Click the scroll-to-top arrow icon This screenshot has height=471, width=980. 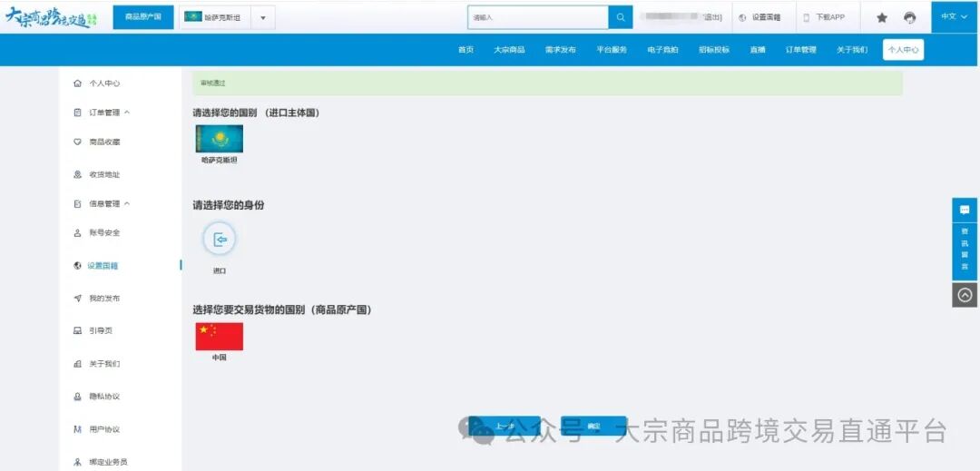point(964,295)
